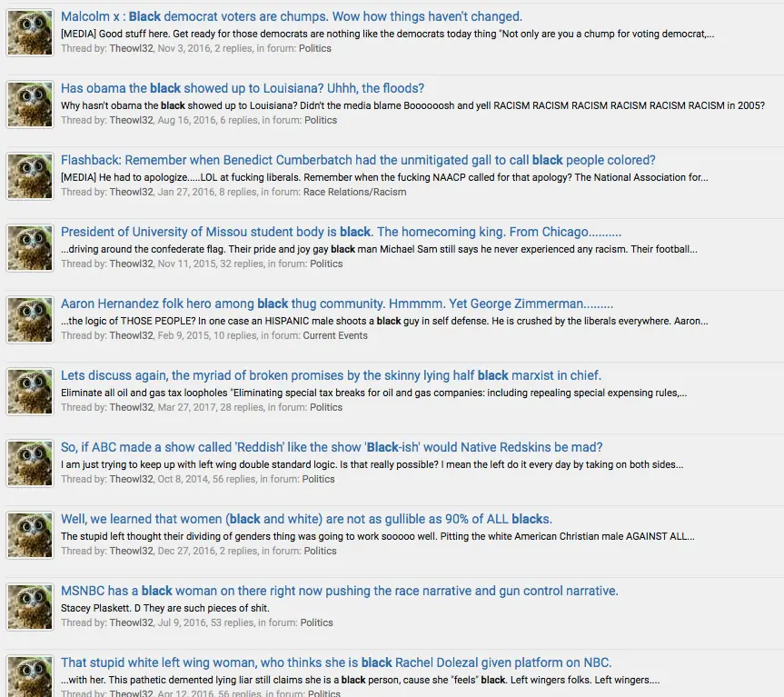Open thread about Obama and Louisiana floods
Image resolution: width=784 pixels, height=697 pixels.
pos(243,88)
